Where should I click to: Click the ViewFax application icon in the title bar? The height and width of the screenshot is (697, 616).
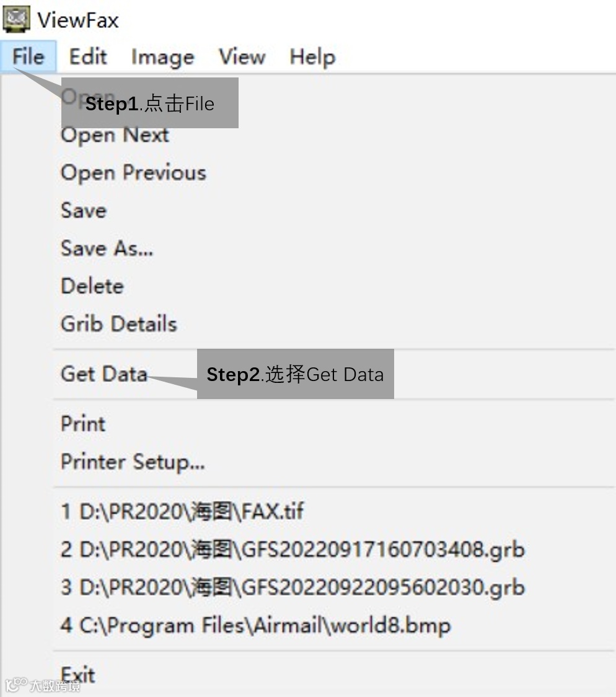click(17, 19)
